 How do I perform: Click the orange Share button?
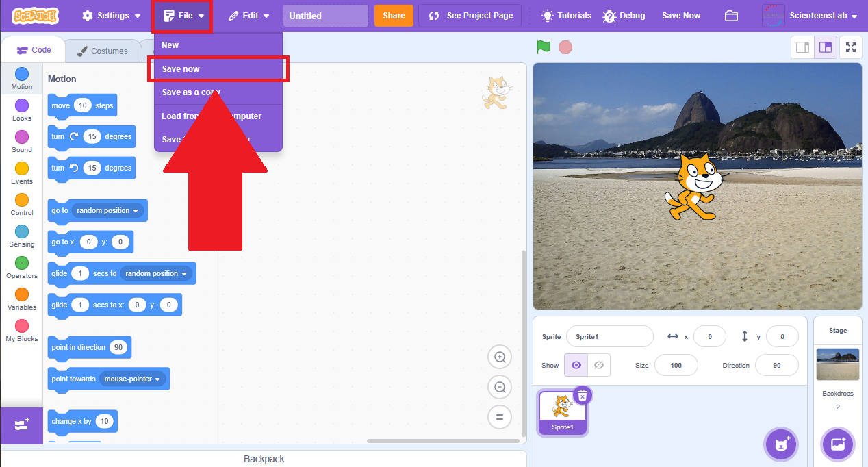pyautogui.click(x=394, y=16)
